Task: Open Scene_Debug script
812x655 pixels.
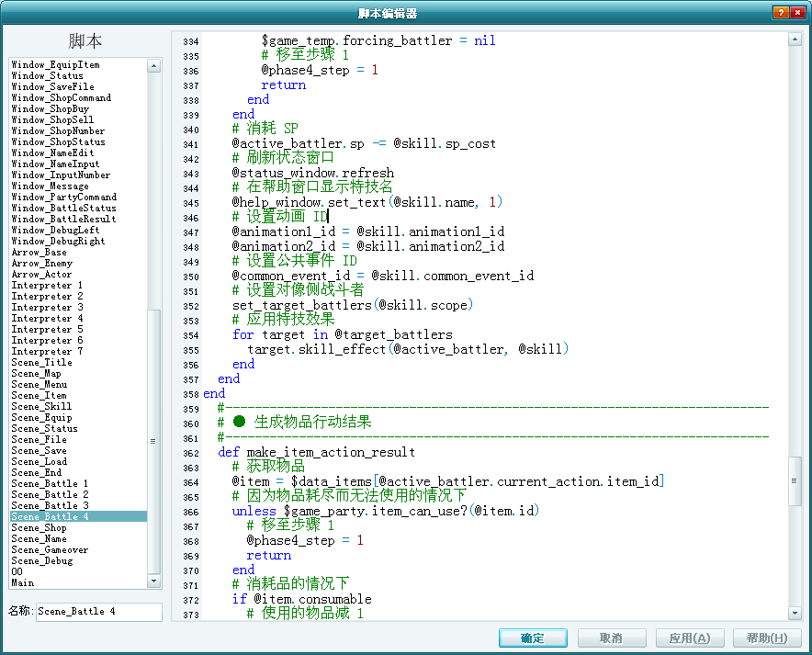Action: [42, 560]
